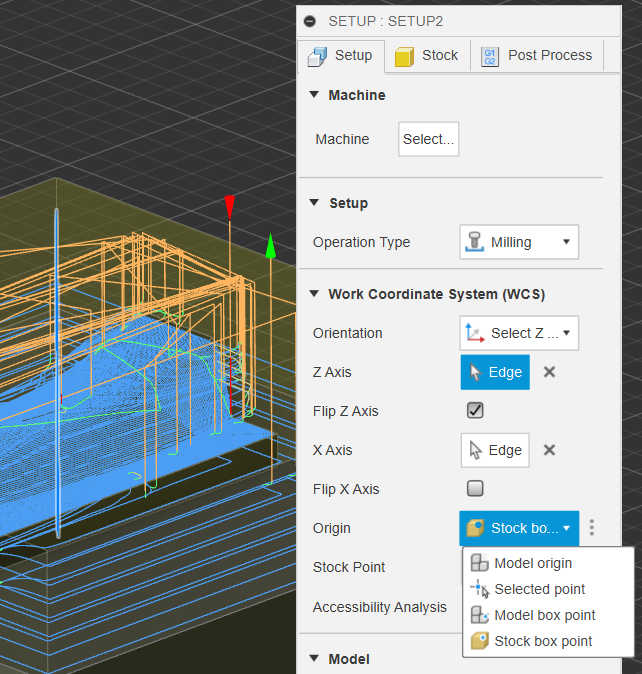Image resolution: width=642 pixels, height=674 pixels.
Task: Collapse the SETUP : SETUP2 dialog header icon
Action: click(310, 20)
